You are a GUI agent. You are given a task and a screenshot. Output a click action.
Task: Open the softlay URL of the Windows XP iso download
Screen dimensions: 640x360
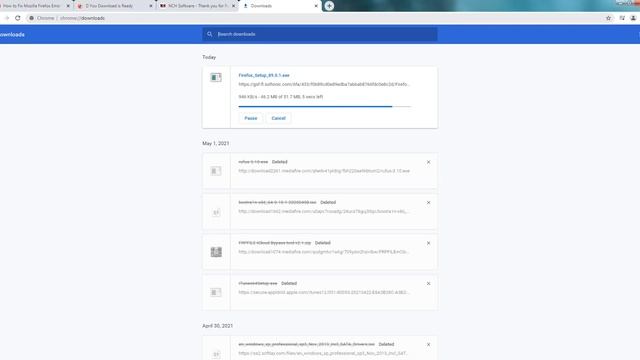(323, 353)
